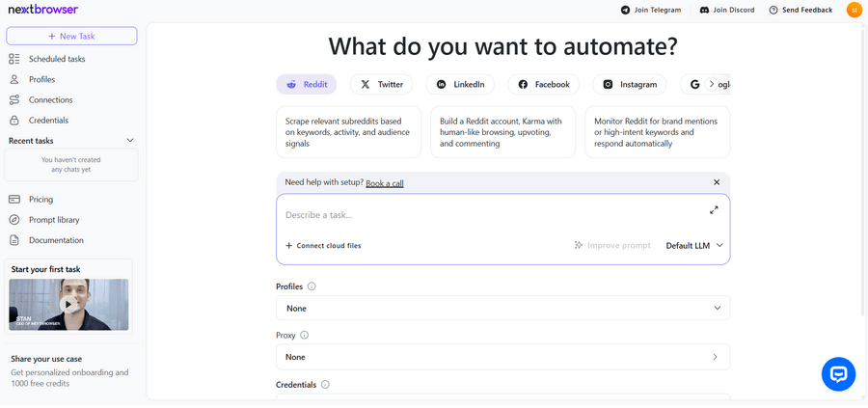Open Scheduled tasks in sidebar
868x408 pixels.
(x=56, y=59)
